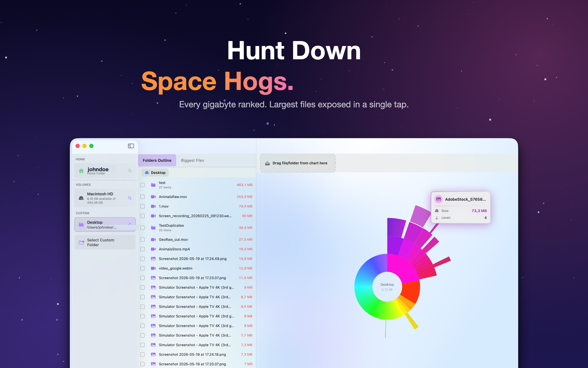The width and height of the screenshot is (588, 368).
Task: Select the Desktop custom folder entry
Action: click(105, 224)
